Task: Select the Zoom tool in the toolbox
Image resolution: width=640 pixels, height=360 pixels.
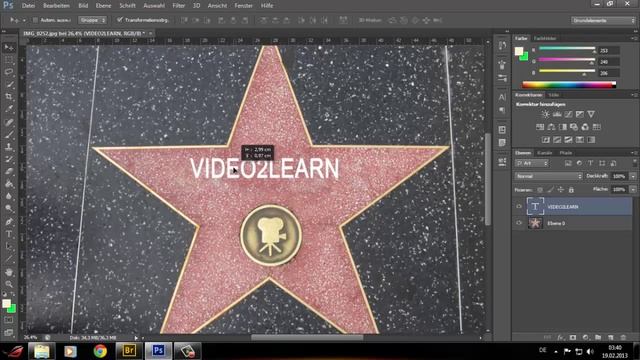Action: 9,284
